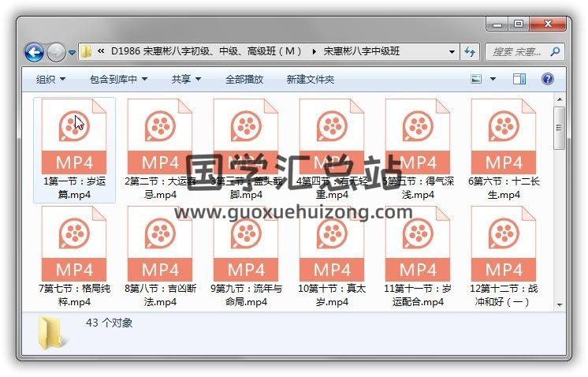Select file 8第八节：吉凶断法.mp4
Image resolution: width=588 pixels, height=377 pixels.
160,257
